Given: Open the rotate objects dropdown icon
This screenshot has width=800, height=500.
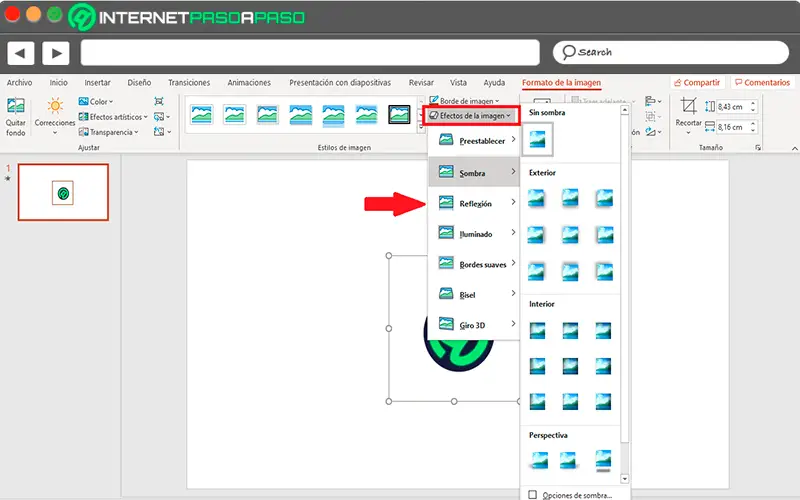Looking at the screenshot, I should click(x=653, y=132).
